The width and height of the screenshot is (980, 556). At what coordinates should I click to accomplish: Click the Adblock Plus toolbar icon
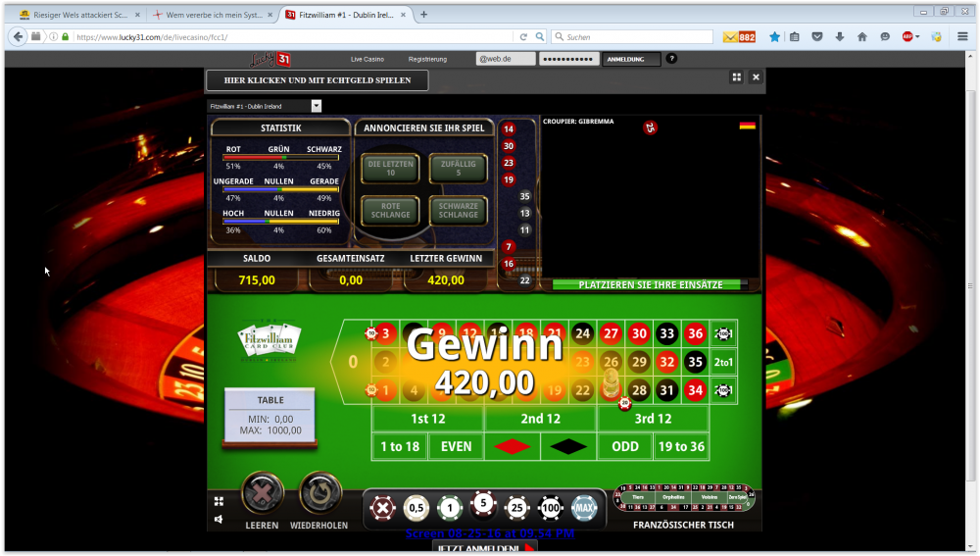pos(907,37)
